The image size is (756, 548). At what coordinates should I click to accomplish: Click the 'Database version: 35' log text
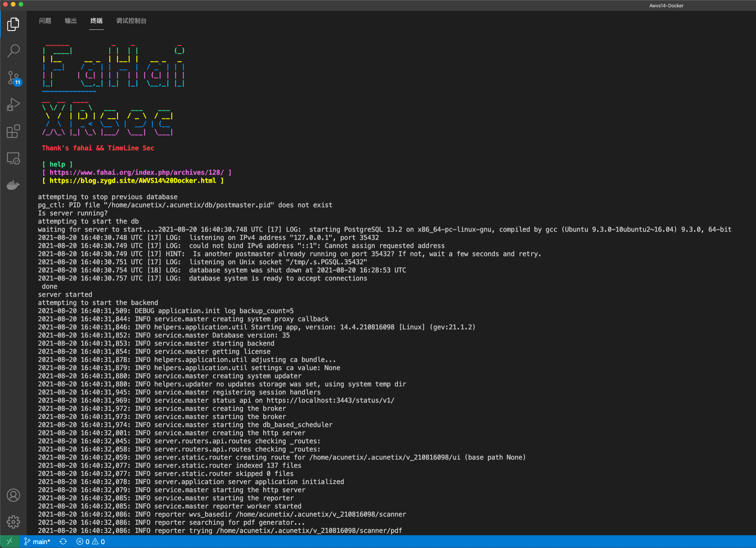[251, 335]
